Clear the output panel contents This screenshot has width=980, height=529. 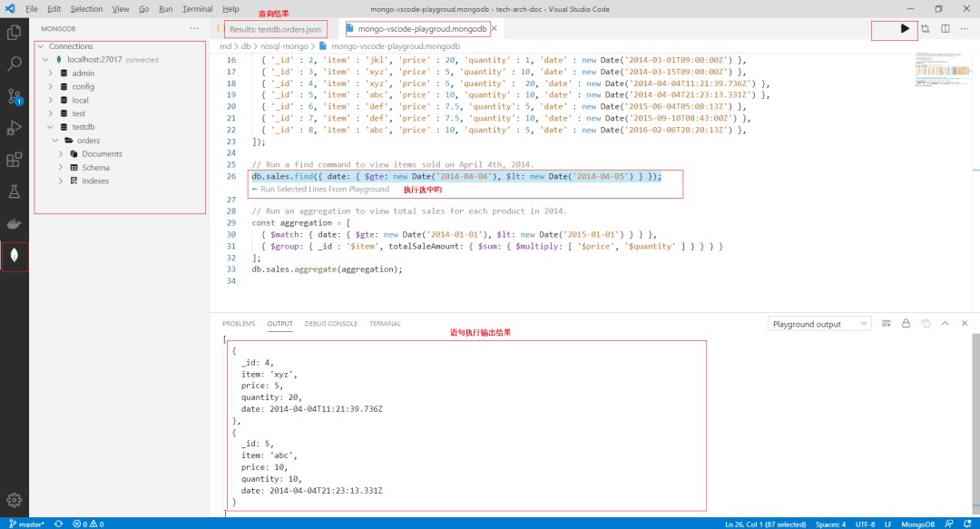887,324
